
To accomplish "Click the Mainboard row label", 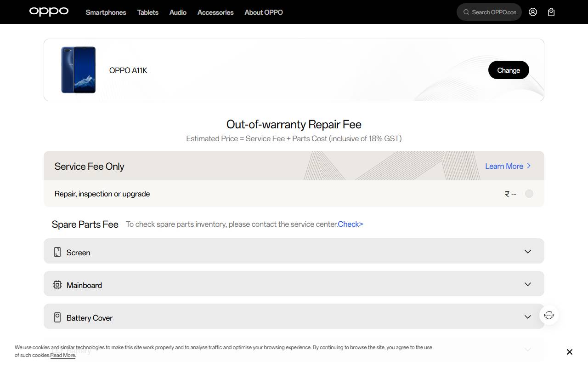I will [x=84, y=285].
